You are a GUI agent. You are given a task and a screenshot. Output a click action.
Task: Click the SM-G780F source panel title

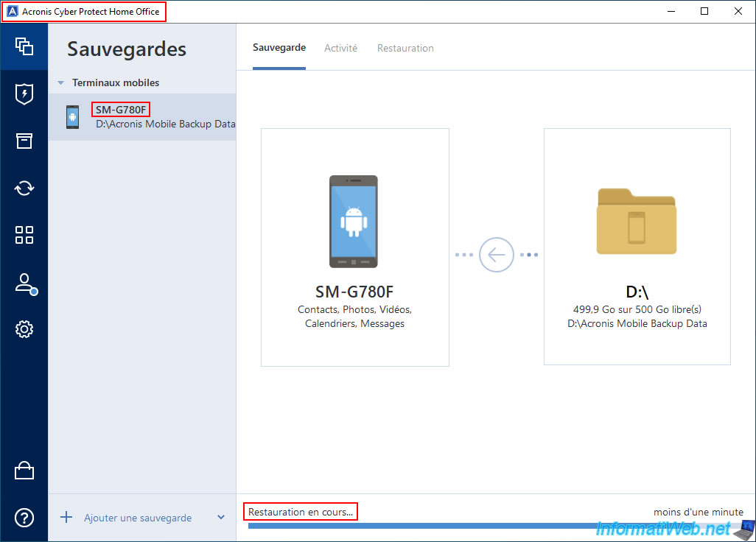[354, 292]
